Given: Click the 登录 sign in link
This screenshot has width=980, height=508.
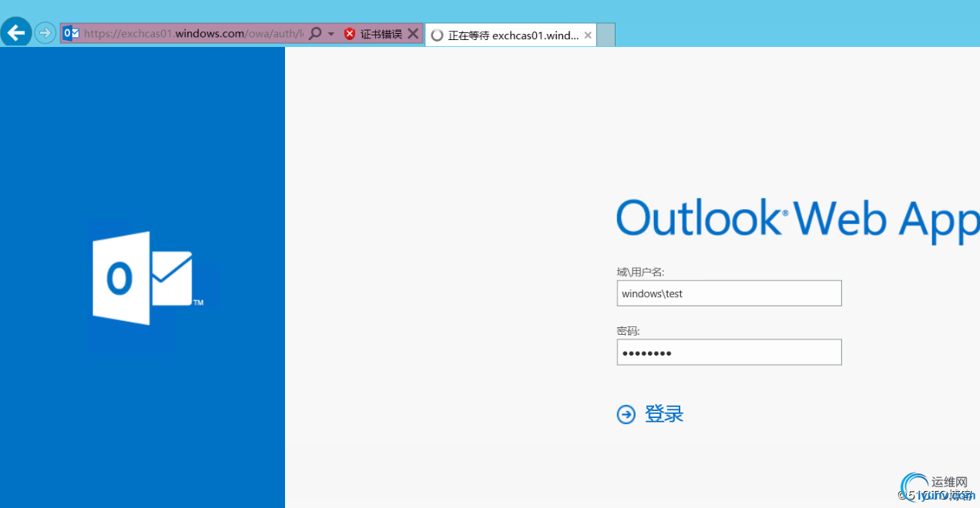Looking at the screenshot, I should [x=664, y=414].
